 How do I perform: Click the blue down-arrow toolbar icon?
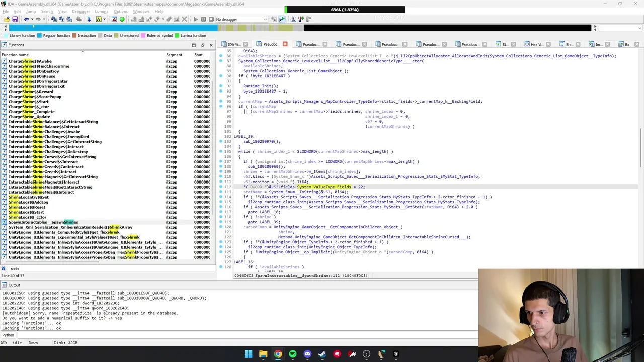coord(89,19)
